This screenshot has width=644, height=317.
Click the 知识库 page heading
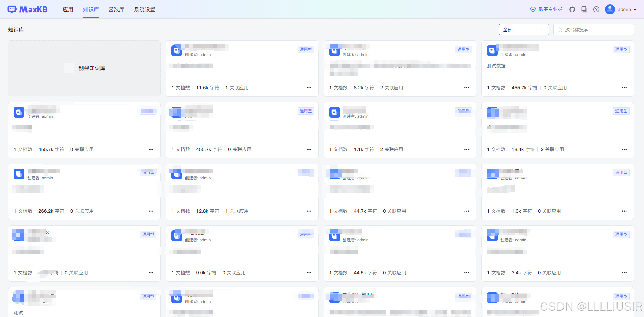16,30
